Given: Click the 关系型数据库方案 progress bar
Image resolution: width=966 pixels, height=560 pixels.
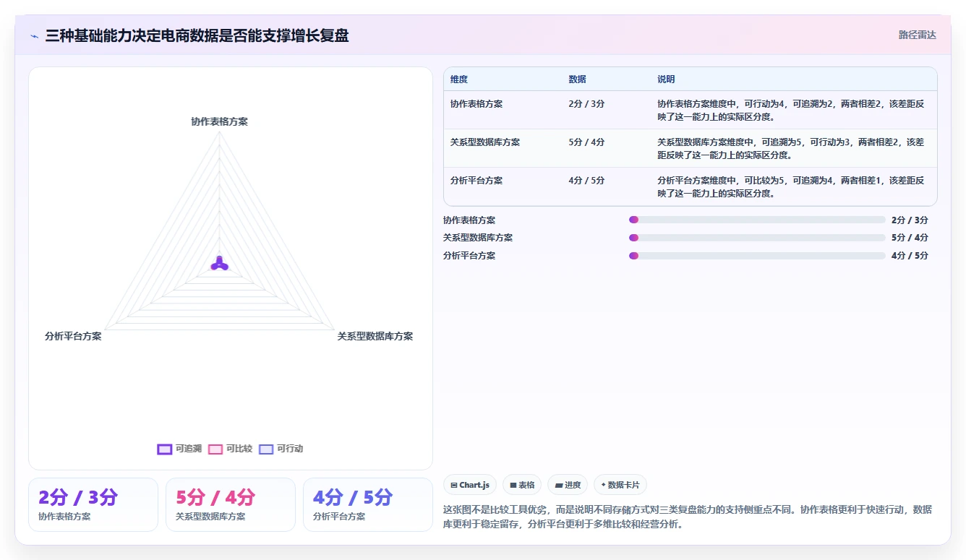Looking at the screenshot, I should coord(757,238).
